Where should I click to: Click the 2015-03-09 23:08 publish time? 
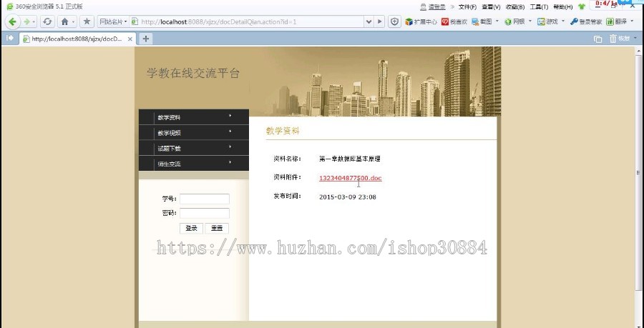pyautogui.click(x=348, y=197)
